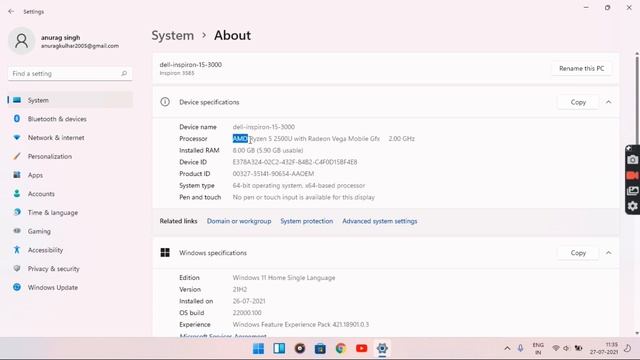Go to Personalization settings
Screen dimensions: 640x360
pos(70,156)
